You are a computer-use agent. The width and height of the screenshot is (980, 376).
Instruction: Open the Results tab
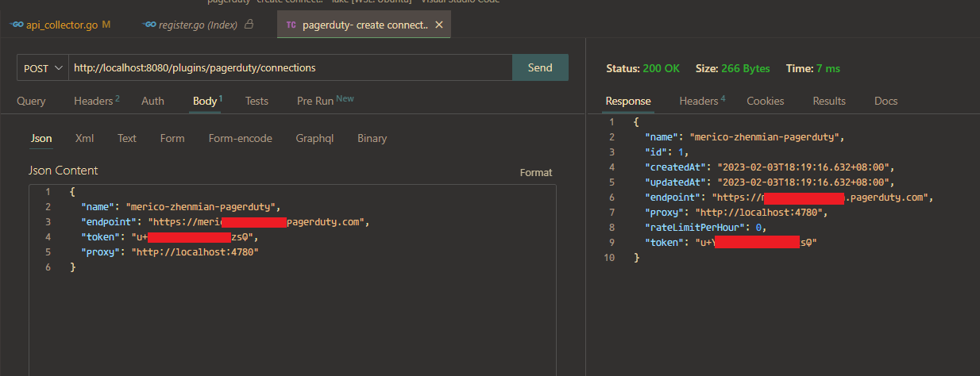tap(829, 101)
